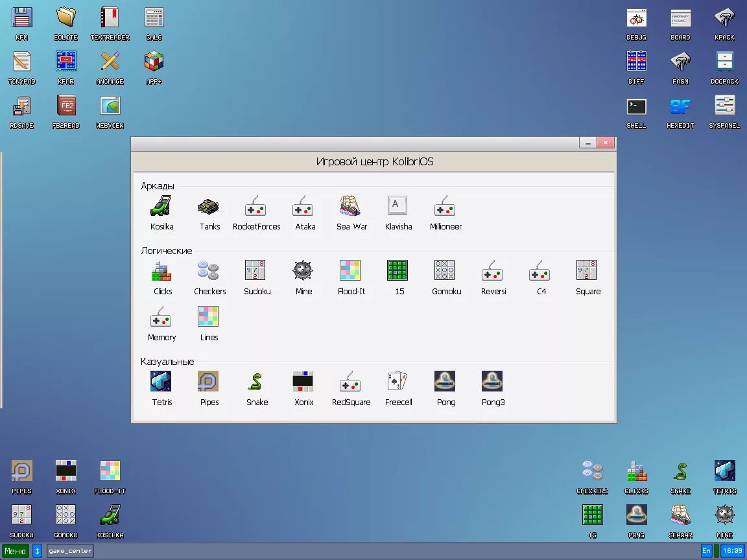Open the CHECKERS desktop shortcut
This screenshot has height=560, width=747.
(592, 477)
